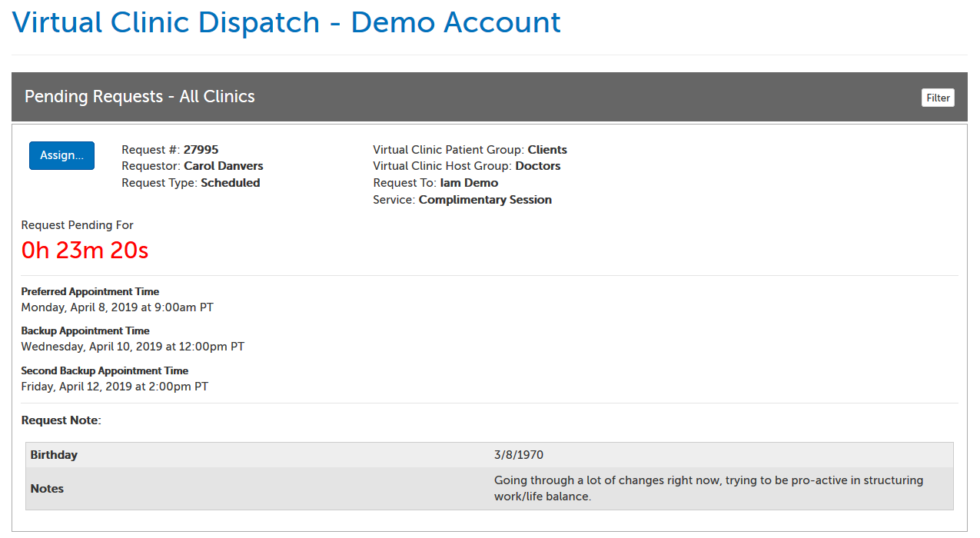Click the Assign... button
Image resolution: width=980 pixels, height=538 pixels.
coord(61,155)
